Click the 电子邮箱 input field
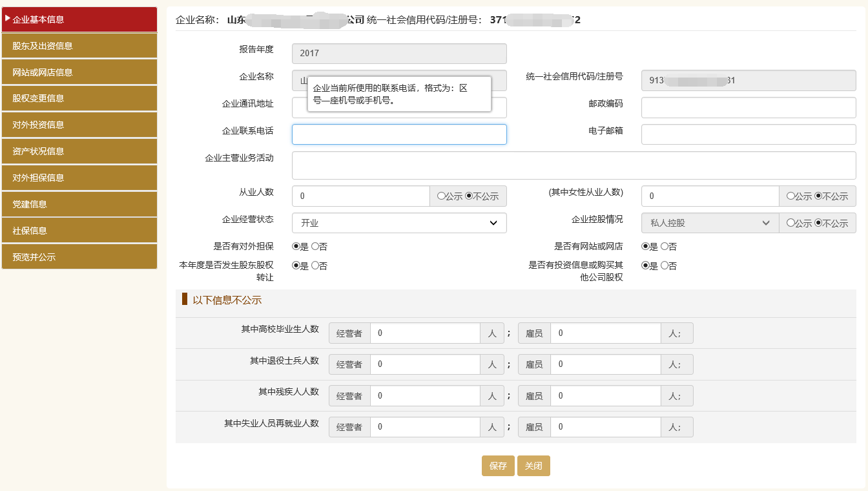Viewport: 868px width, 491px height. (749, 134)
